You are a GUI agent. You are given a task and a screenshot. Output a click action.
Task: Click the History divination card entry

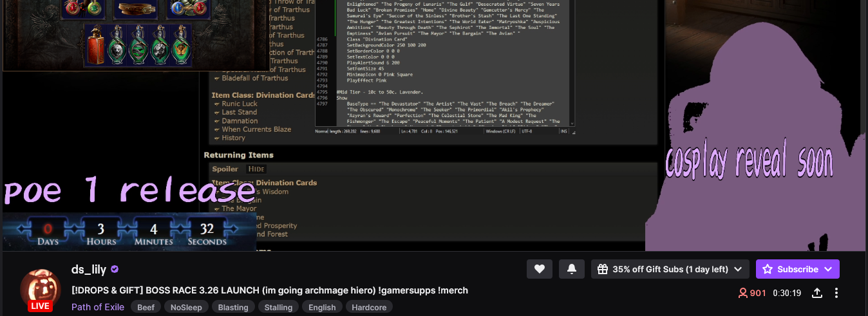click(233, 138)
